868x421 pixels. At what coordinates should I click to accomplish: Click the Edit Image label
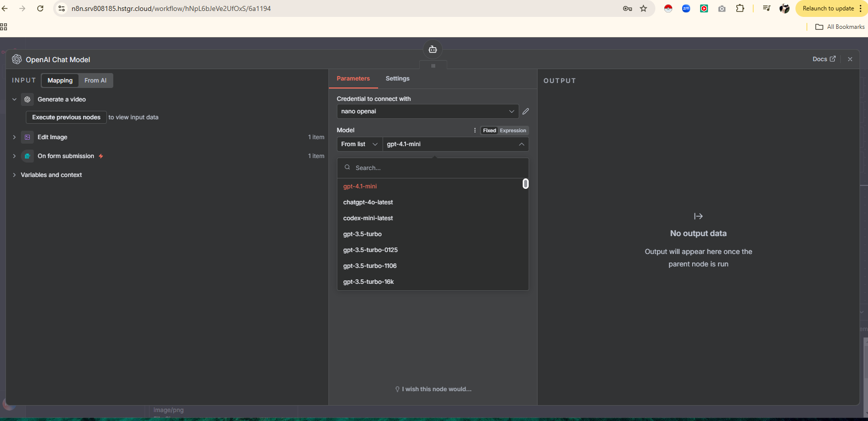[52, 137]
